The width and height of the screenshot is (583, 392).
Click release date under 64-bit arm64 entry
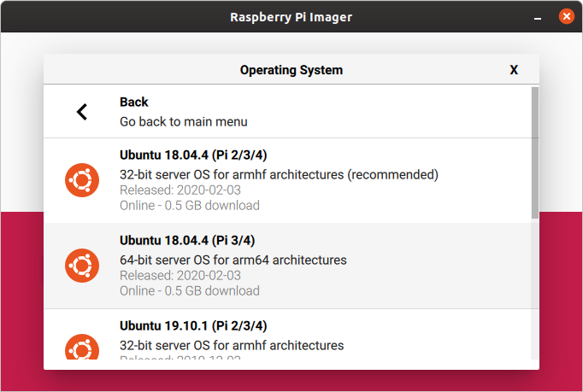click(180, 276)
